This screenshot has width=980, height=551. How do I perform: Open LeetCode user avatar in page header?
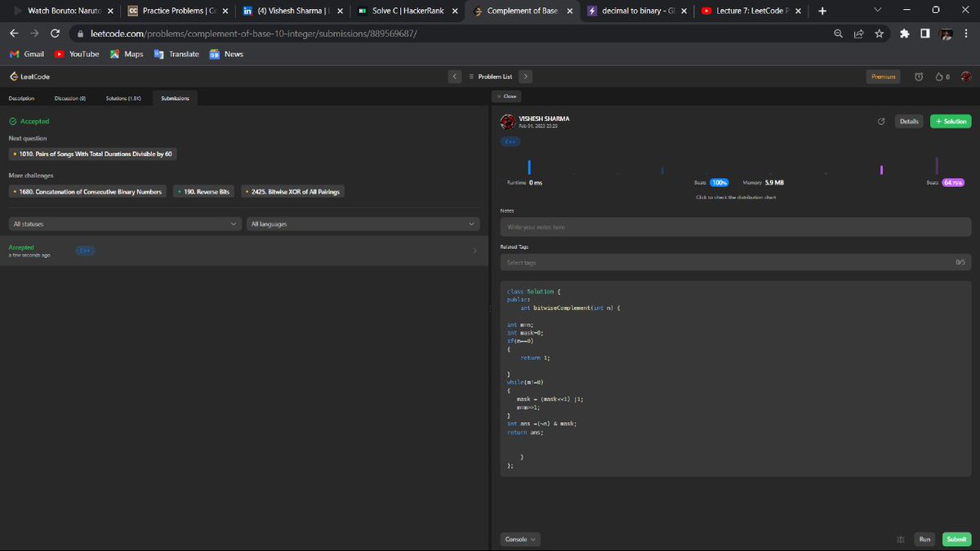click(966, 77)
